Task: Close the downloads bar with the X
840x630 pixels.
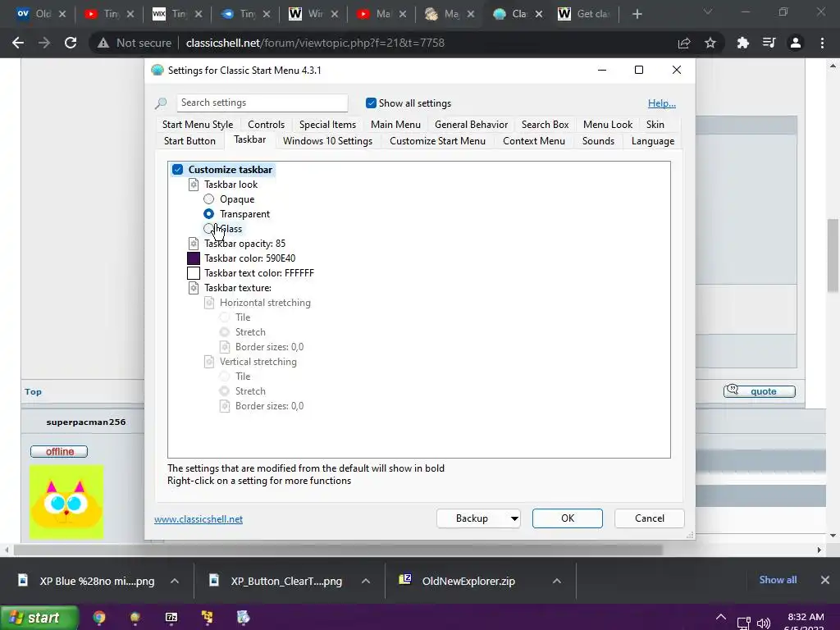Action: click(x=825, y=580)
